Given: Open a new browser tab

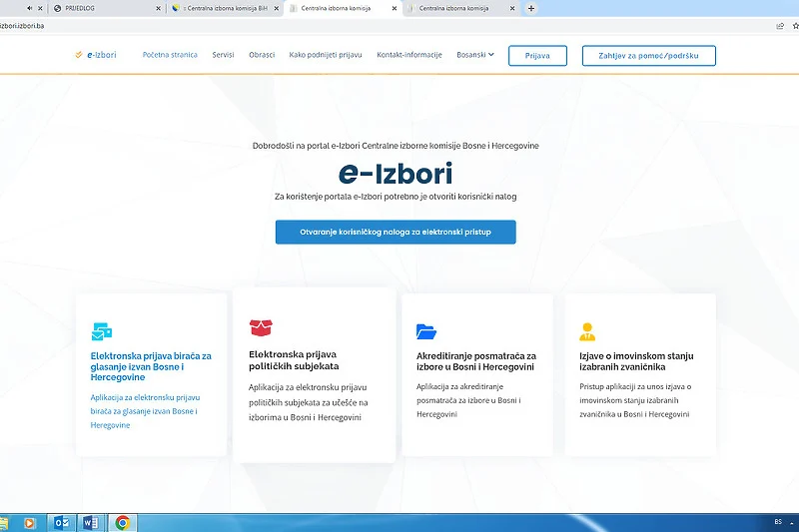Looking at the screenshot, I should [530, 8].
